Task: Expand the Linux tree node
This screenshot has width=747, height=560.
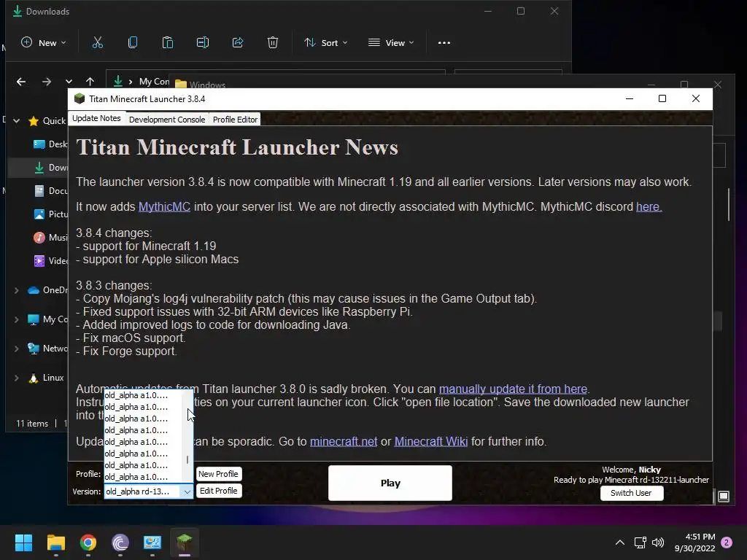Action: (x=17, y=378)
